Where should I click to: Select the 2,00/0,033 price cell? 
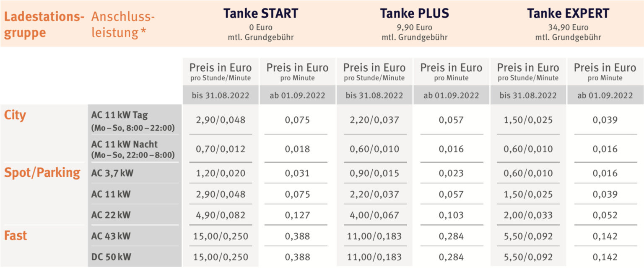point(528,215)
